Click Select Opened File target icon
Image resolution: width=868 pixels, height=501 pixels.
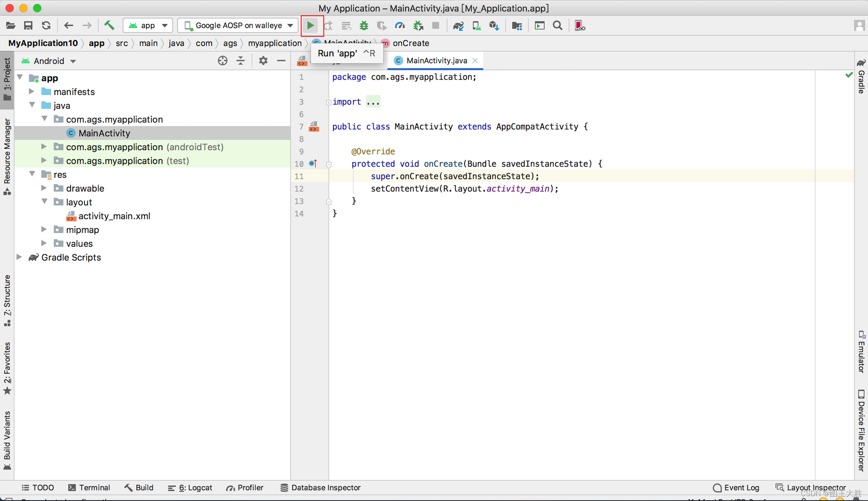(222, 61)
